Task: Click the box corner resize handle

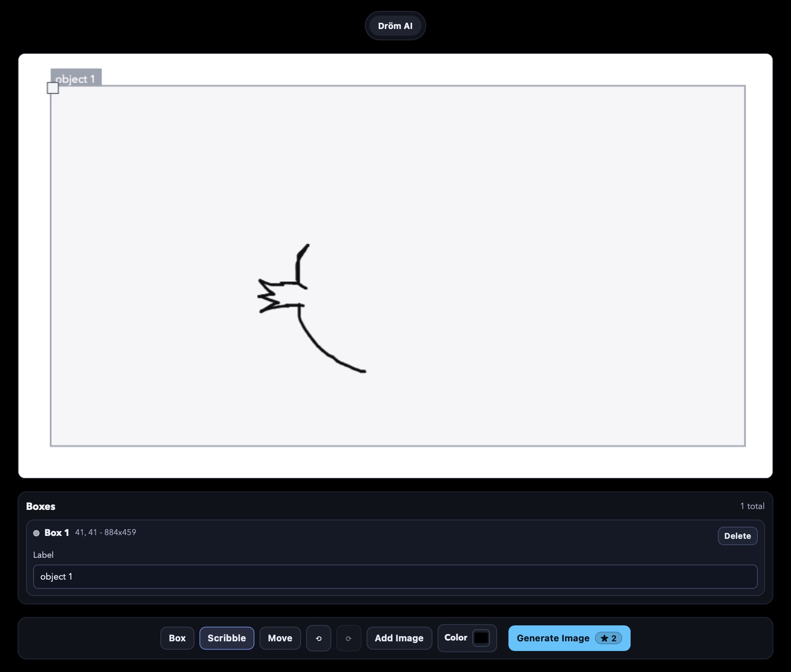Action: pos(52,88)
